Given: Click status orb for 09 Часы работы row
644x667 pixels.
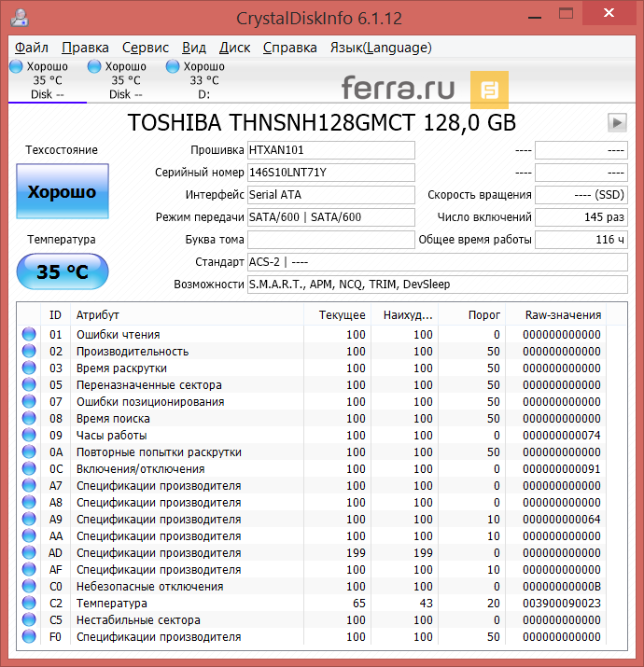Looking at the screenshot, I should [29, 436].
